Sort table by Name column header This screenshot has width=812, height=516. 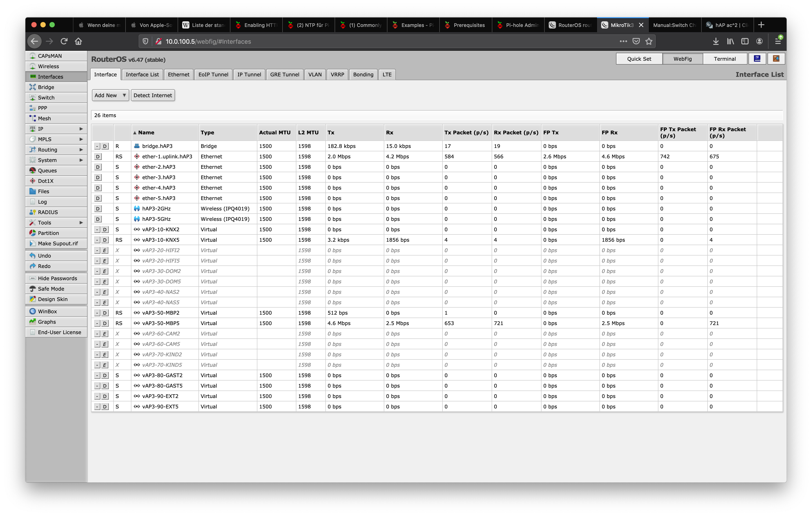pyautogui.click(x=146, y=133)
